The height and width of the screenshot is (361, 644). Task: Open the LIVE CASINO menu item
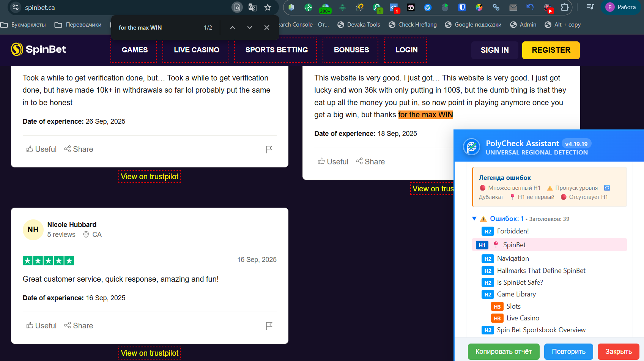[x=196, y=50]
